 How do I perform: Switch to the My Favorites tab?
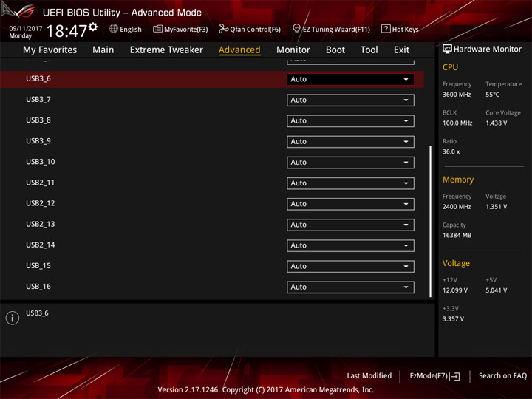coord(50,50)
